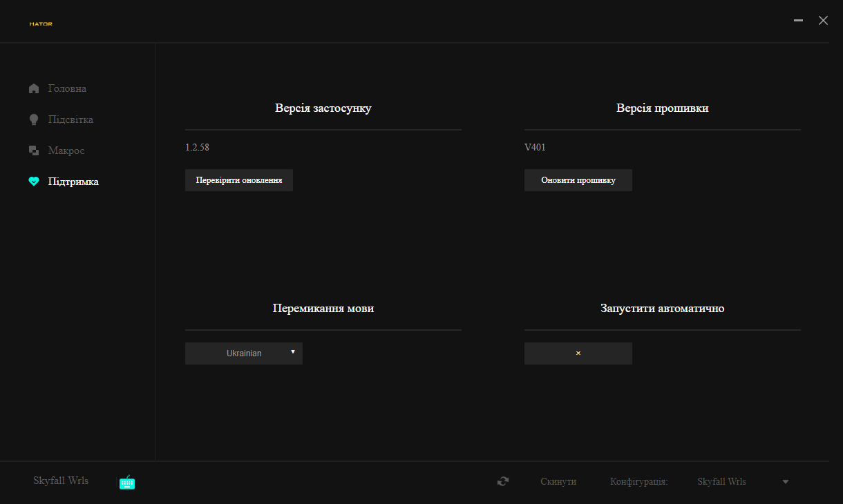
Task: Click the lightbulb icon for Підсвітка
Action: (34, 119)
